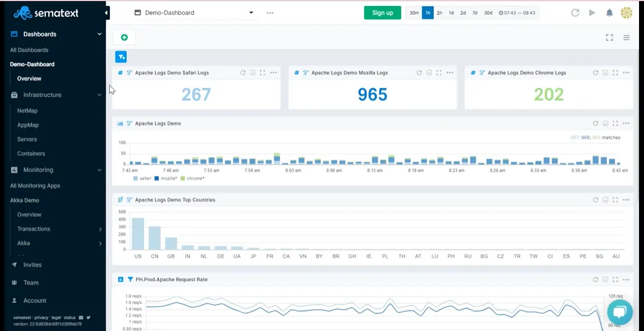This screenshot has width=644, height=331.
Task: Maximize the Safari Logs widget
Action: [x=263, y=73]
